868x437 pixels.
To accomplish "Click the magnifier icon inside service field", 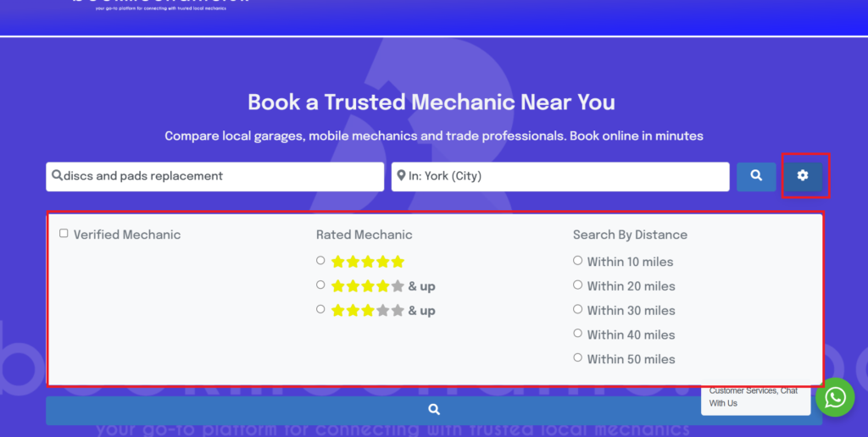I will tap(57, 176).
